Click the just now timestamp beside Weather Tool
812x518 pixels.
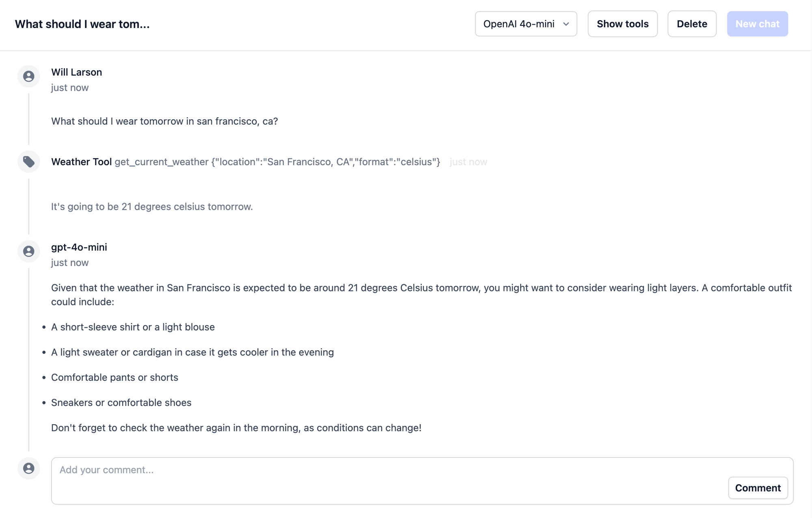468,162
